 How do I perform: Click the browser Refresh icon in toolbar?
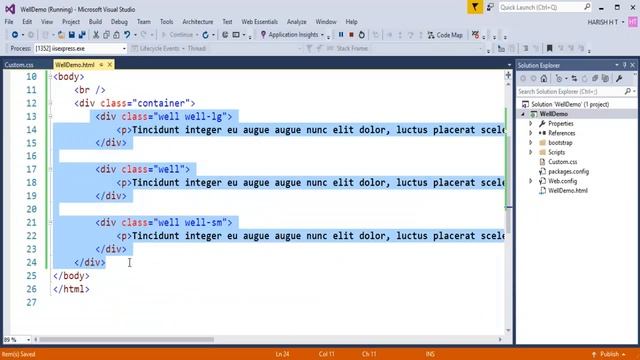coord(205,35)
